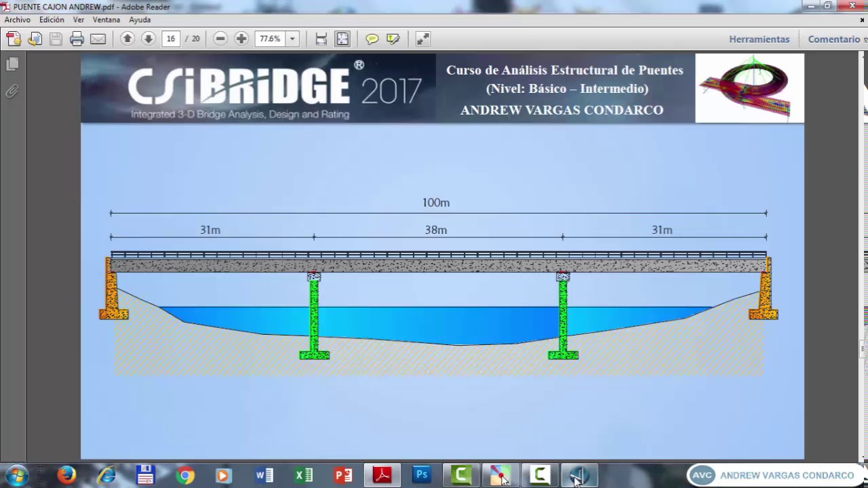Click the ANDREW VARGAS CONDARCO header text
The width and height of the screenshot is (868, 488).
tap(561, 110)
